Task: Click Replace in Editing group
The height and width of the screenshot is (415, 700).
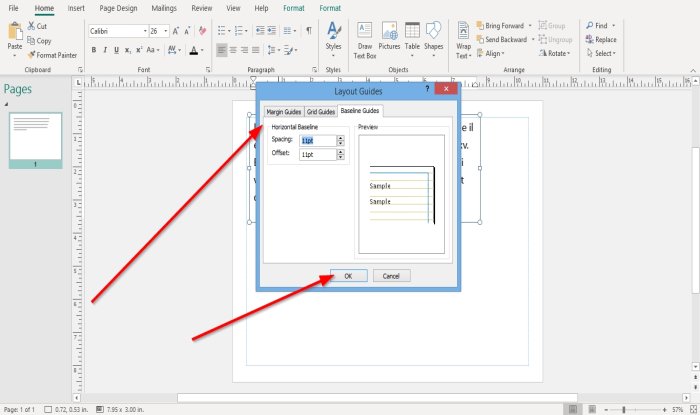Action: (x=601, y=40)
